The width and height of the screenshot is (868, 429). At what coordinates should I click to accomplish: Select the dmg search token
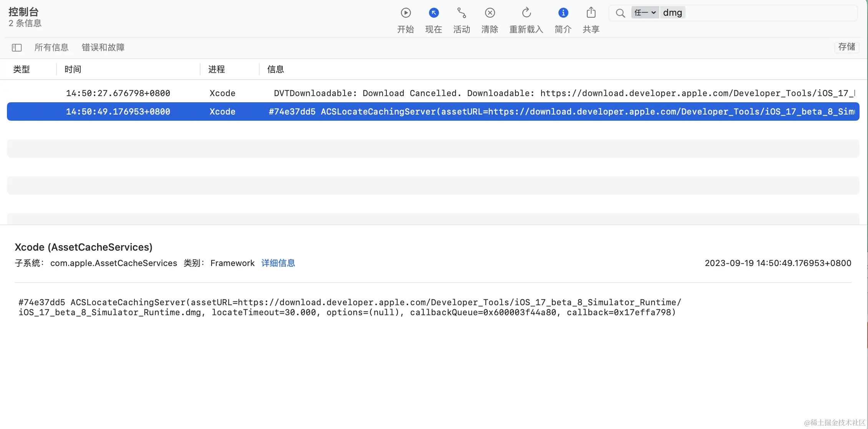coord(673,13)
